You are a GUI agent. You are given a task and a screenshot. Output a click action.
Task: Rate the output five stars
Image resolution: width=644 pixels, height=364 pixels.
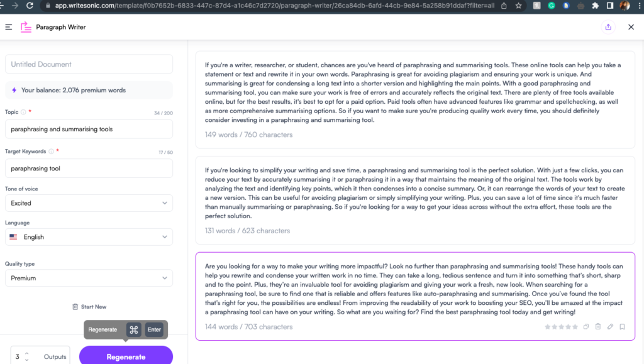click(575, 326)
